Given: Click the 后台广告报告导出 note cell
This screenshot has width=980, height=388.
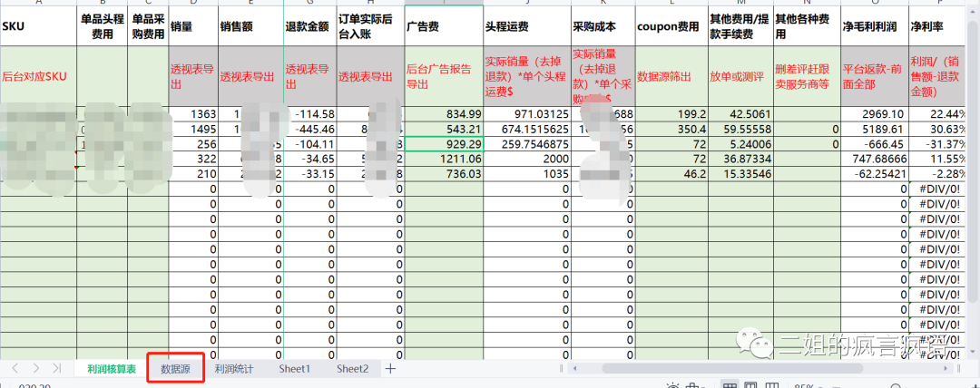Looking at the screenshot, I should (x=445, y=76).
